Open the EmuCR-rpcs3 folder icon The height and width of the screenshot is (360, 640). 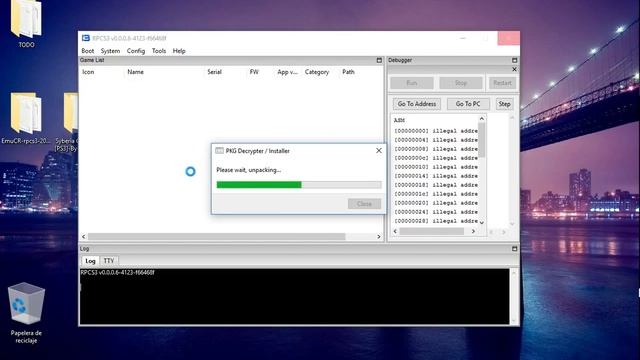26,113
